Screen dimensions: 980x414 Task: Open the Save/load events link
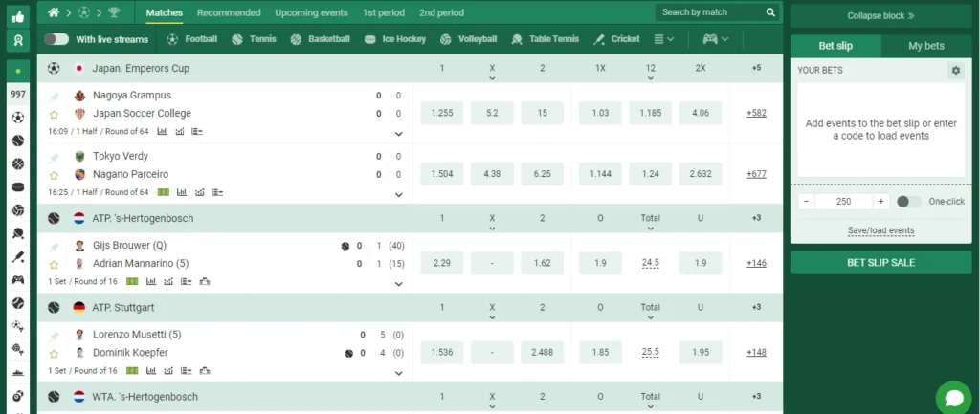tap(880, 230)
